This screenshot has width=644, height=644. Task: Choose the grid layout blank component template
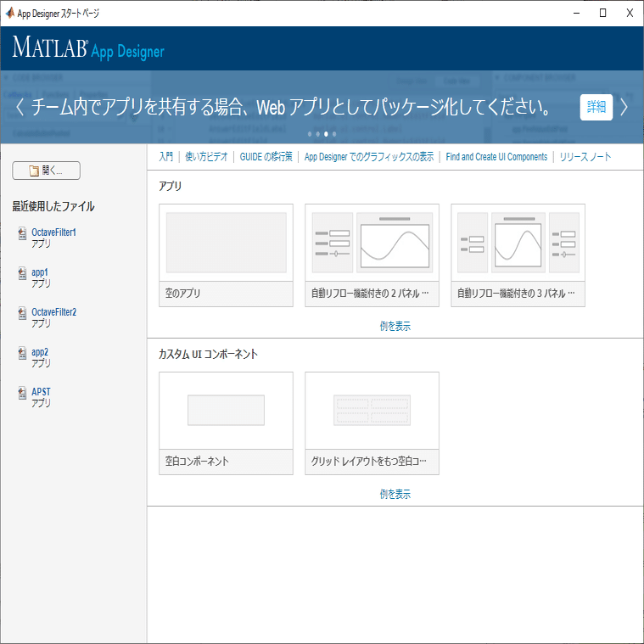[372, 423]
